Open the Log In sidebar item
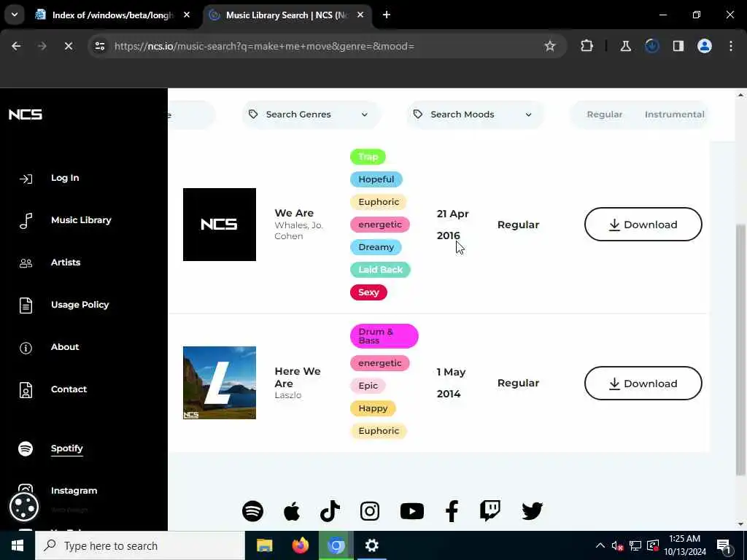The width and height of the screenshot is (747, 560). 65,178
